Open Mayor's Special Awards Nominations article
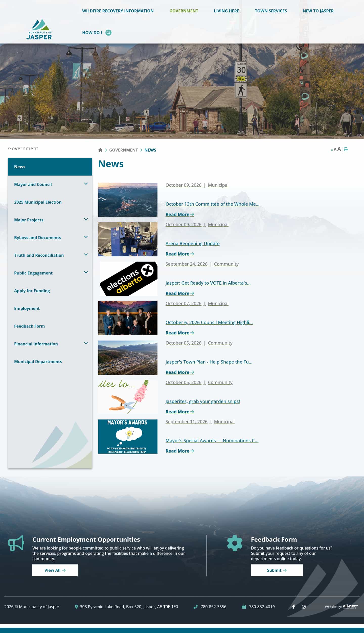364x633 pixels. click(212, 440)
